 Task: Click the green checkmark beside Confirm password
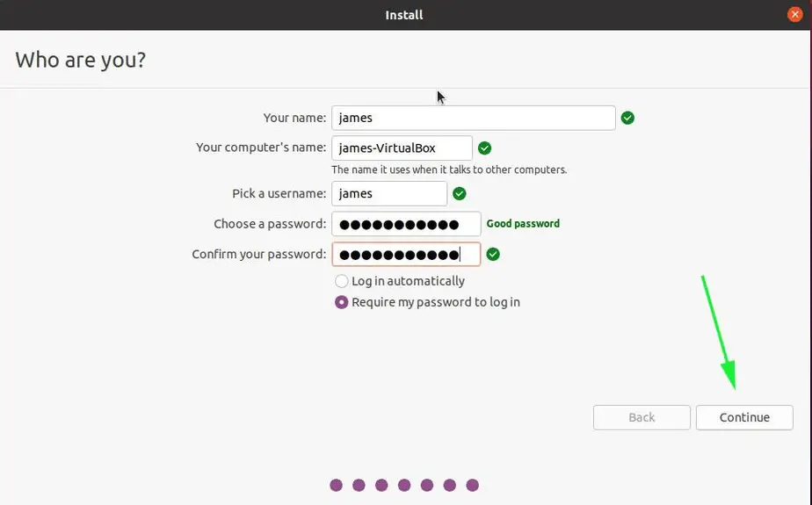coord(493,254)
